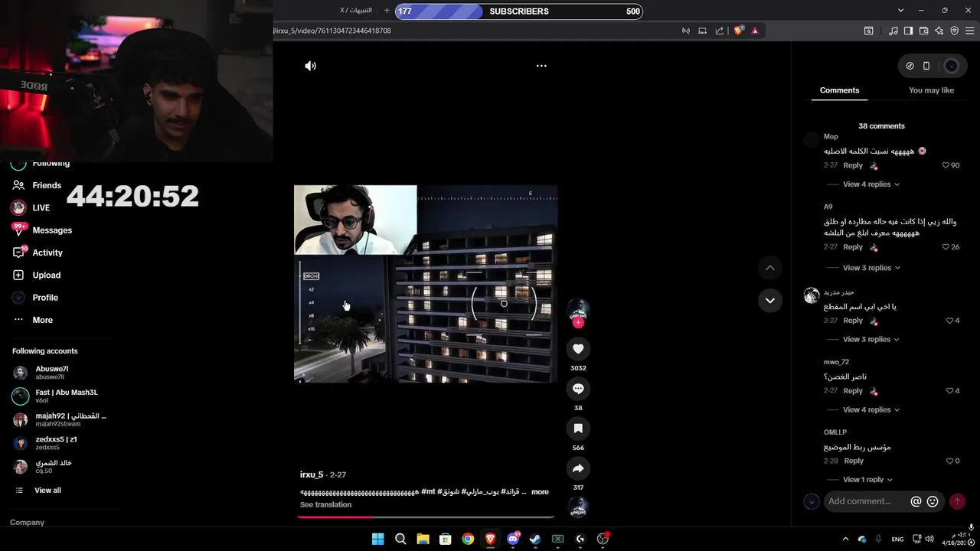The height and width of the screenshot is (551, 980).
Task: Switch to the You may like tab
Action: [x=931, y=90]
